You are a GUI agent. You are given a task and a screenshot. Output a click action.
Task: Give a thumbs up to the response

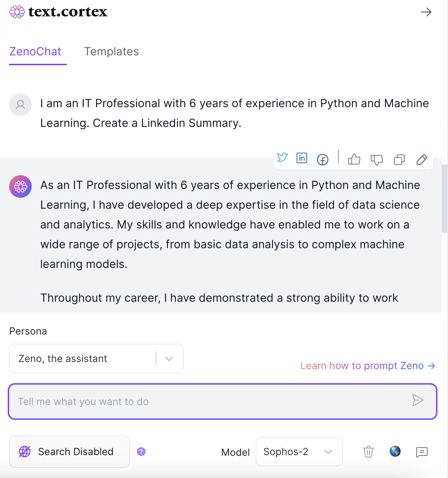coord(354,160)
